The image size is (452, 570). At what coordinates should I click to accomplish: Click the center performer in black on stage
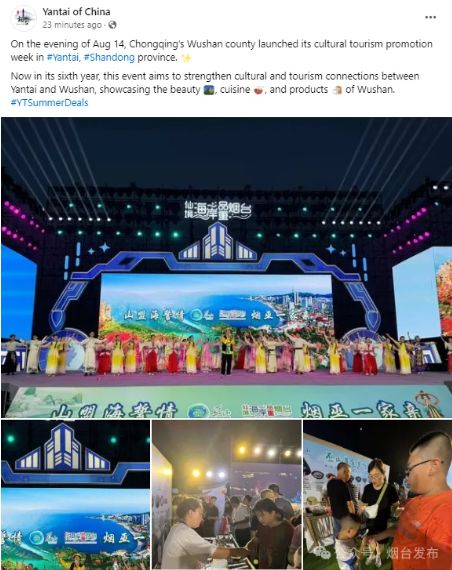(227, 352)
